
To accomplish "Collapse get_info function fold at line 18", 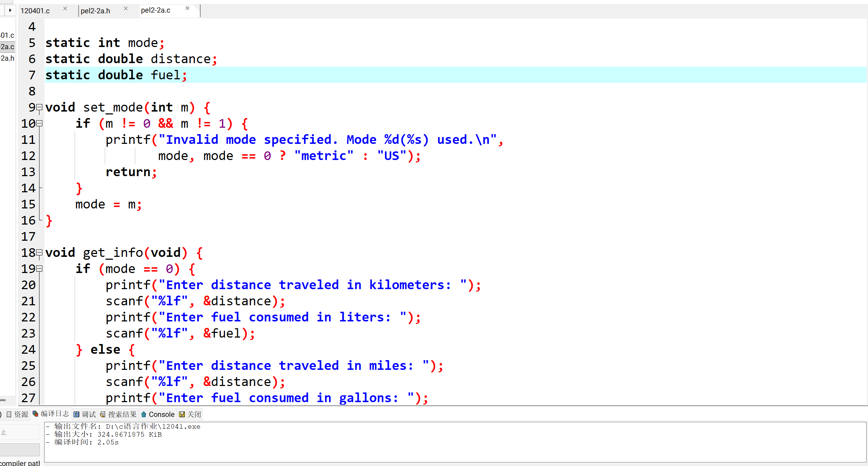I will (x=39, y=253).
